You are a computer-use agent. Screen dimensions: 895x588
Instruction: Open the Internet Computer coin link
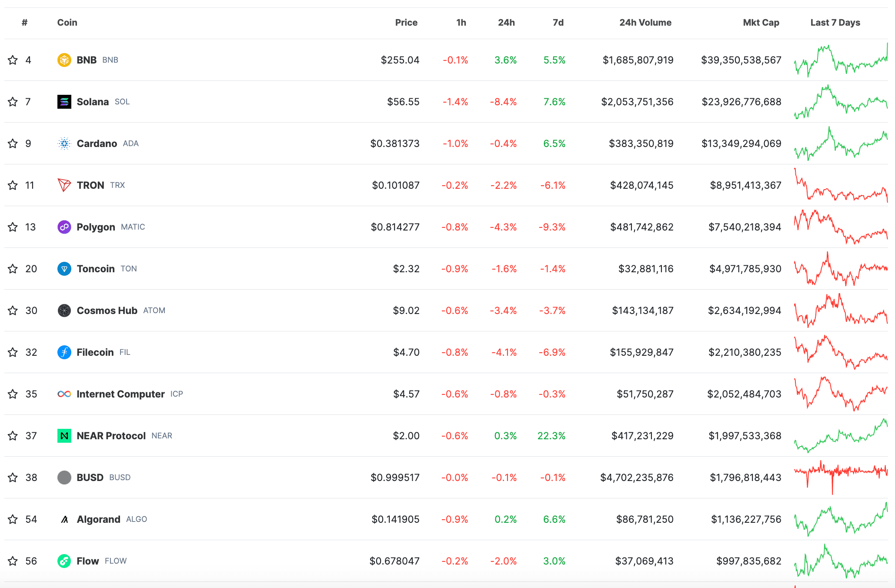pyautogui.click(x=120, y=394)
